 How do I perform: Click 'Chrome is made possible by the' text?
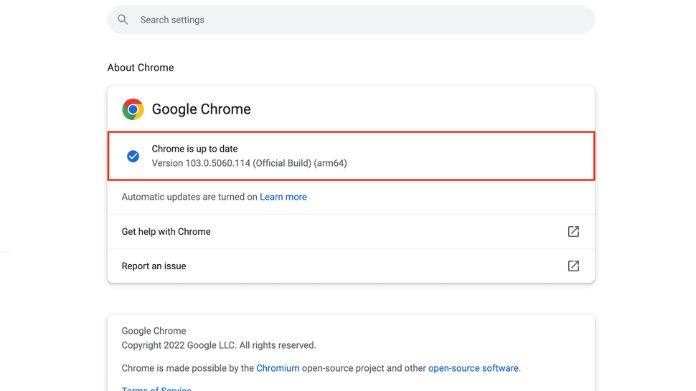pos(188,368)
